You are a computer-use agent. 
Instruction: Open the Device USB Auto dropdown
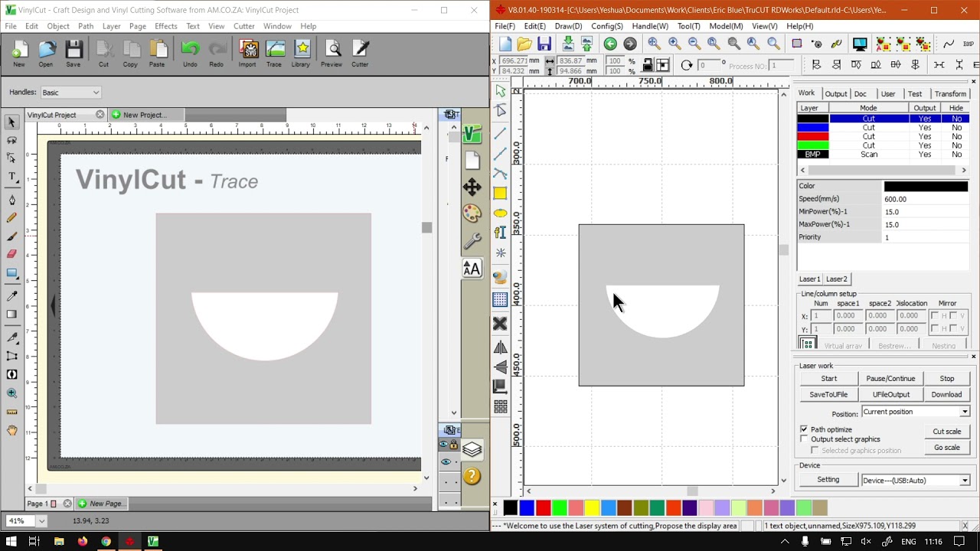916,481
